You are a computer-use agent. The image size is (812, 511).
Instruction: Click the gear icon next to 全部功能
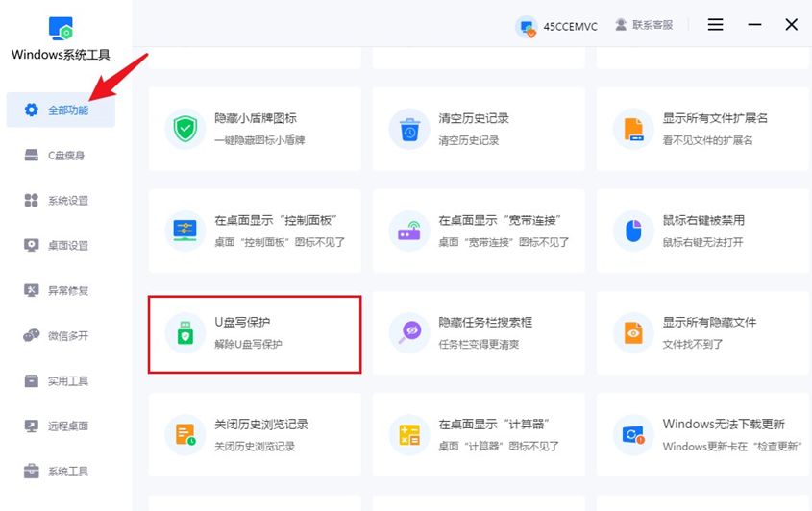32,109
